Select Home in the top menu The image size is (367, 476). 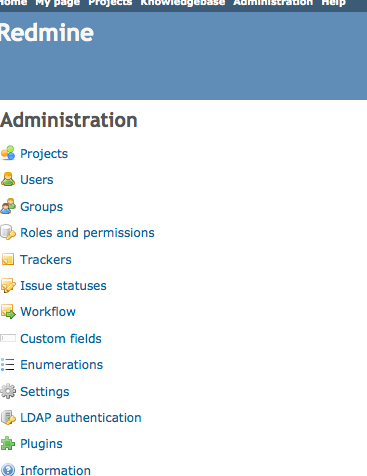pos(13,3)
